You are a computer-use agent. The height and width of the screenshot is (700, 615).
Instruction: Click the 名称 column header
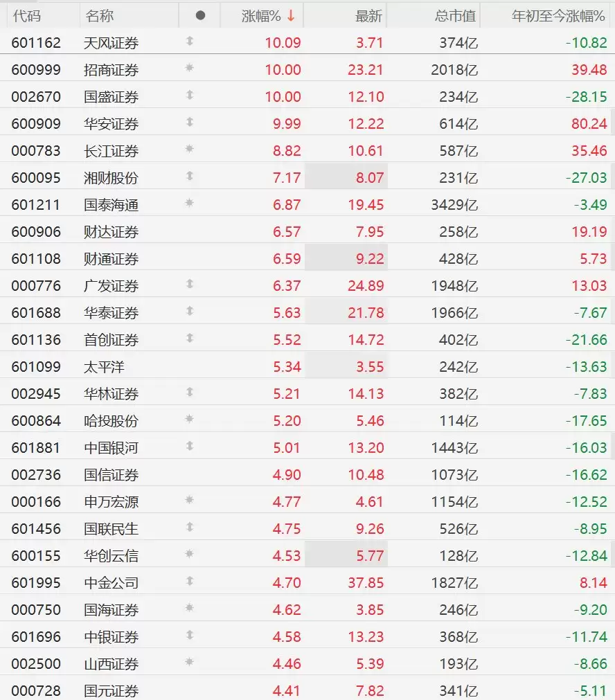[x=99, y=16]
